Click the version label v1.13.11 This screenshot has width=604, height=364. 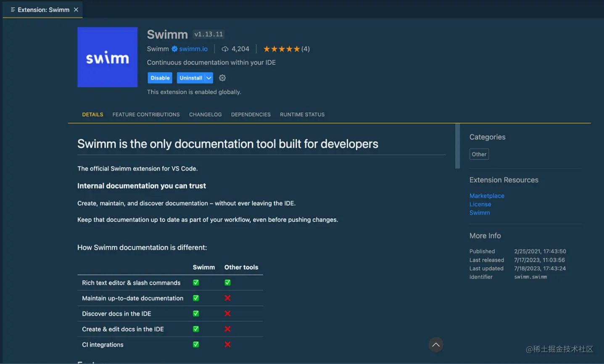click(x=208, y=34)
